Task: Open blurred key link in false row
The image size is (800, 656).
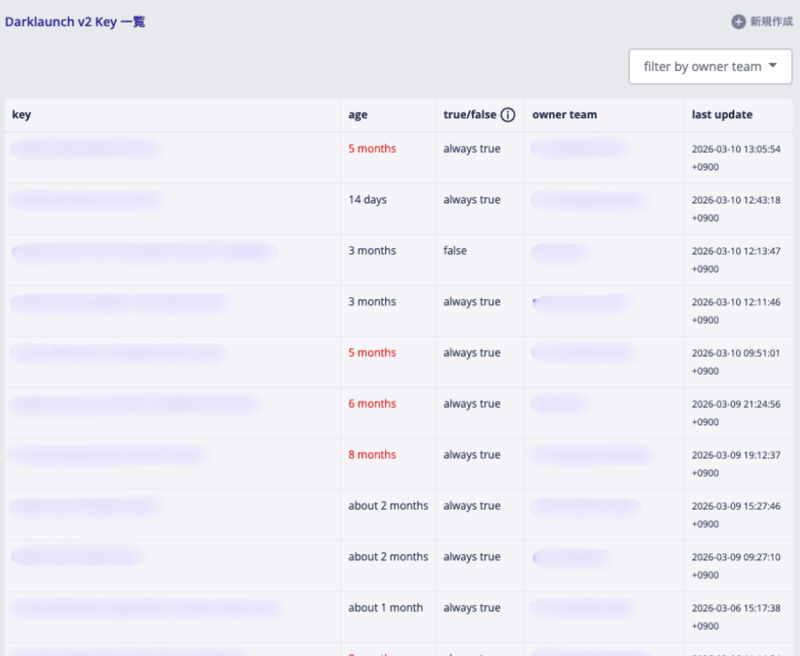Action: 144,252
